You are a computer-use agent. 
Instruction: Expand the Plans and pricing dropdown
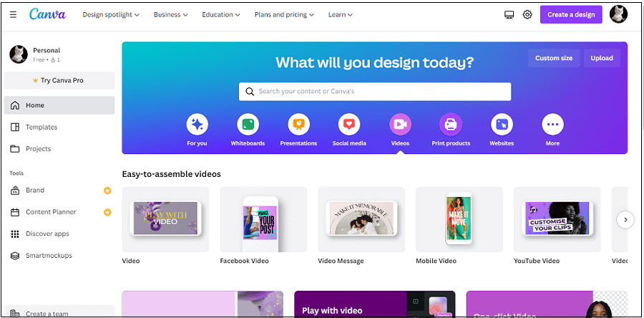point(284,15)
